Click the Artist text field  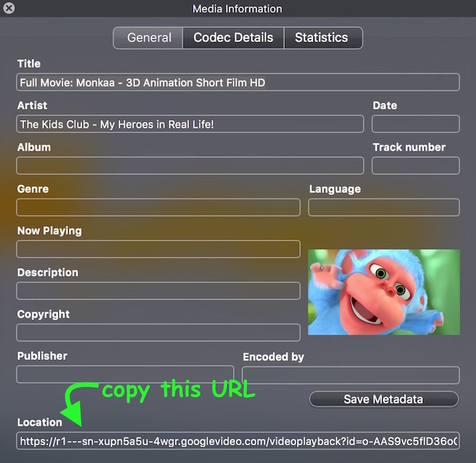click(x=190, y=124)
